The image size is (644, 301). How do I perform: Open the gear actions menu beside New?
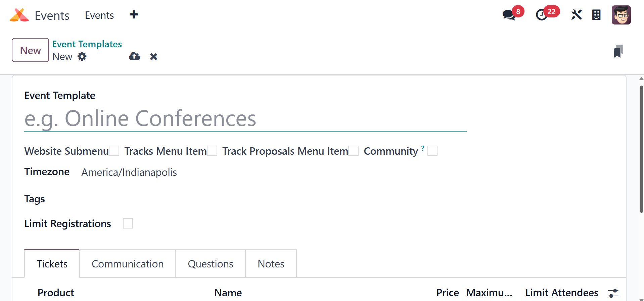(x=82, y=56)
